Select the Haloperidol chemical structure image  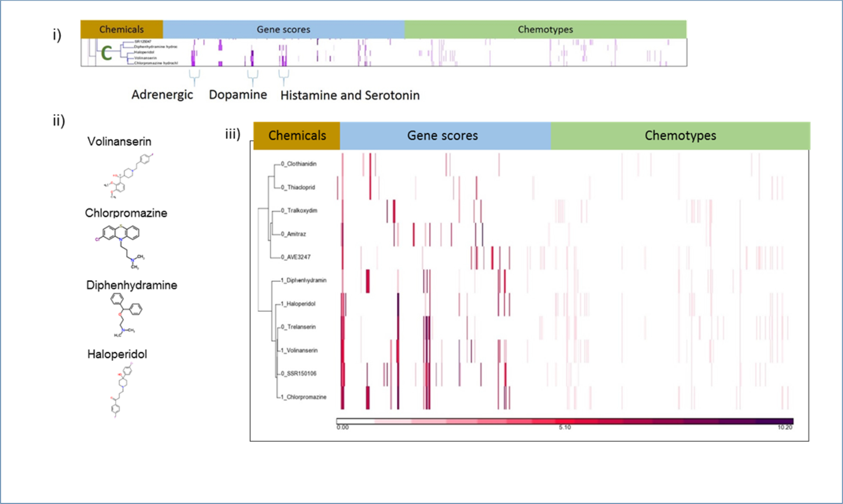point(121,390)
